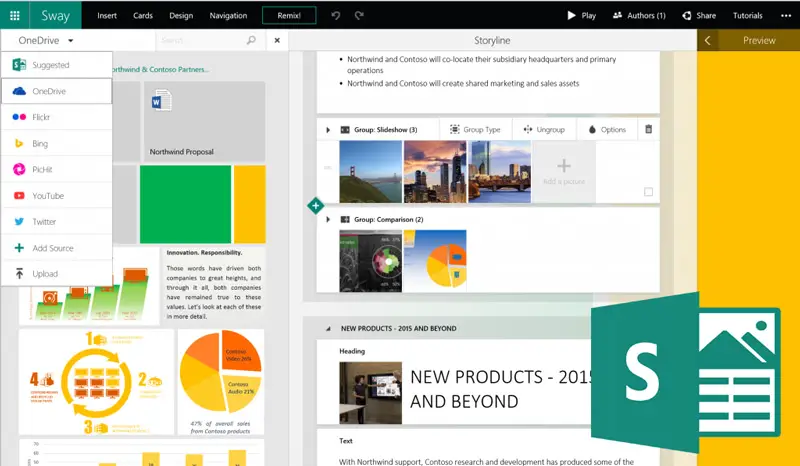Screen dimensions: 800x466
Task: Choose YouTube as content source
Action: [x=57, y=195]
